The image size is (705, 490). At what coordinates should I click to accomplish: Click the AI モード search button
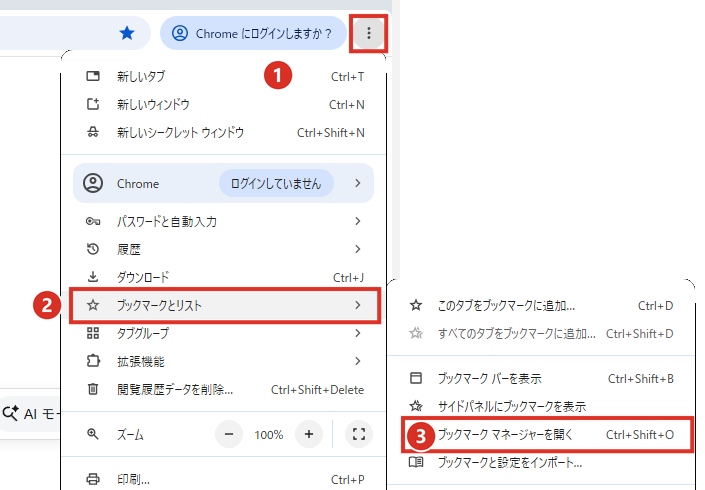[x=30, y=414]
